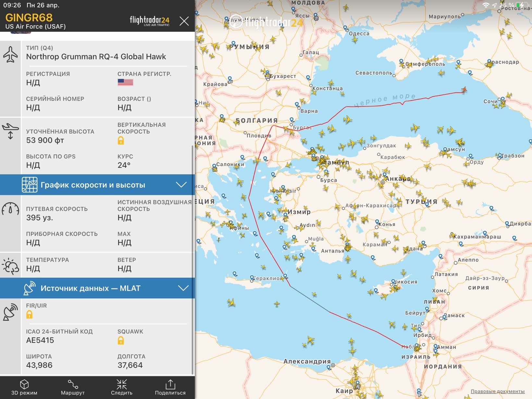Click the lock icon under Вертикальная скорость
This screenshot has height=399, width=532.
click(x=121, y=140)
